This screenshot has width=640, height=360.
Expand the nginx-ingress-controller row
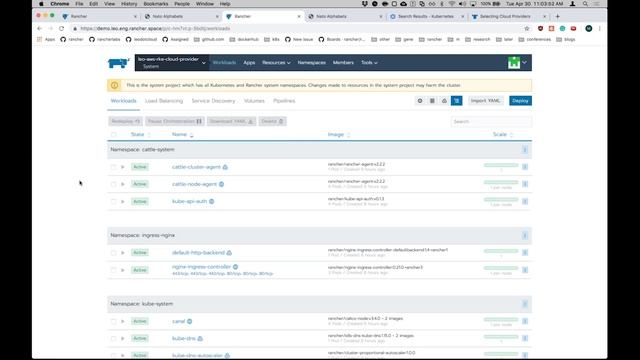click(x=122, y=270)
